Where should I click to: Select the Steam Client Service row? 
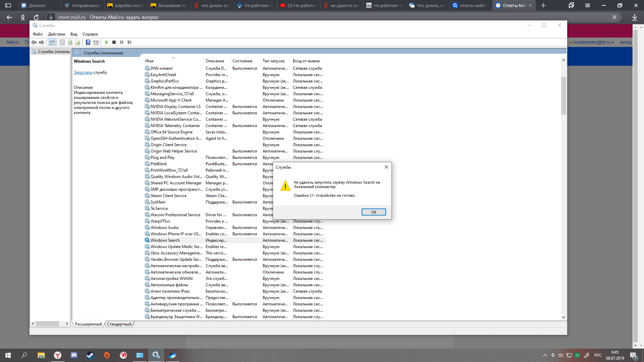point(235,196)
